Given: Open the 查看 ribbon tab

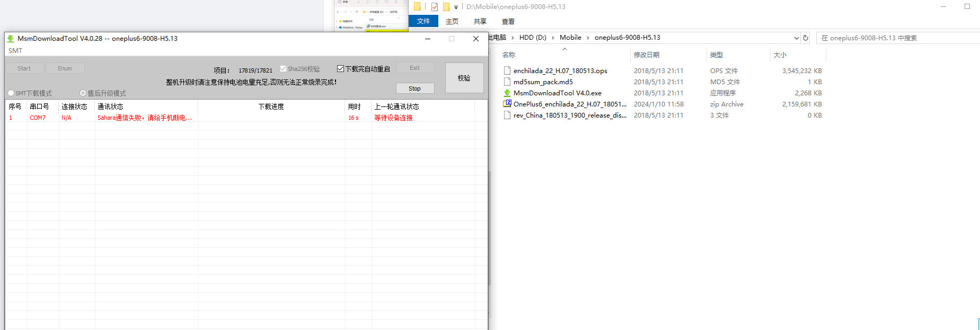Looking at the screenshot, I should coord(508,21).
